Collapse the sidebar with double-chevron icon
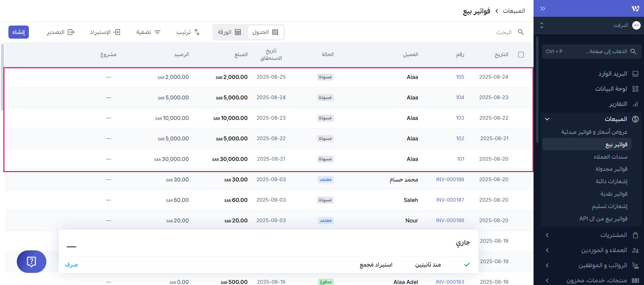Viewport: 644px width, 285px height. point(543,9)
